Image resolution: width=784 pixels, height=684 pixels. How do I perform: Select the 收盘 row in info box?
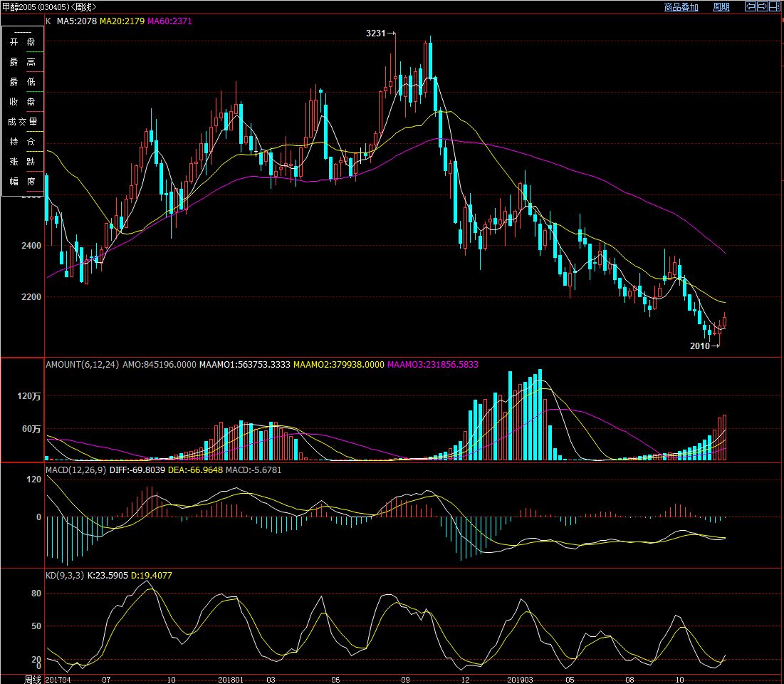pyautogui.click(x=23, y=102)
